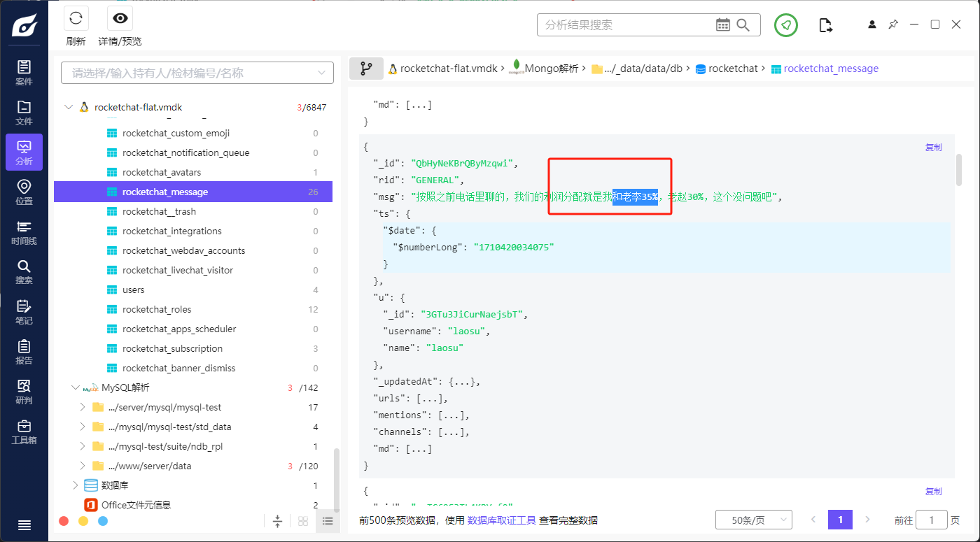Click the JSON panel vertical scrollbar
This screenshot has height=542, width=980.
958,171
